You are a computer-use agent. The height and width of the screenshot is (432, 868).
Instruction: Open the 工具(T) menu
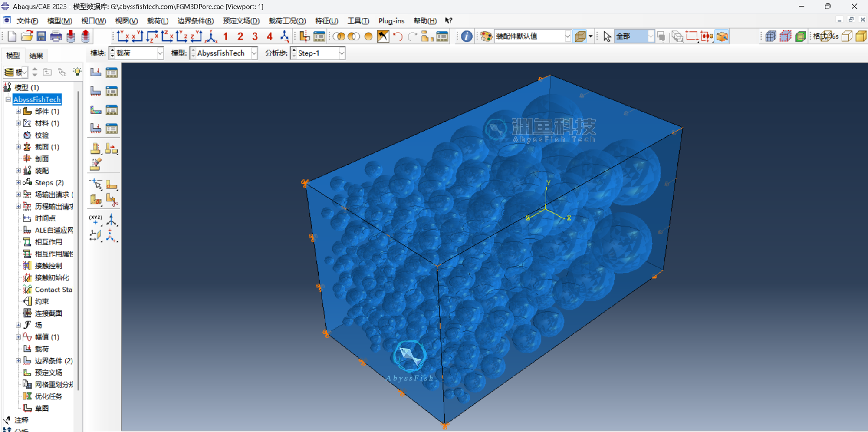coord(358,21)
